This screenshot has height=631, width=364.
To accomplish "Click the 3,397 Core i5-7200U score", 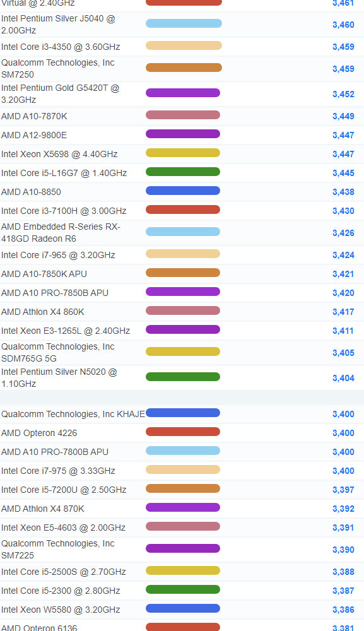I will [343, 490].
